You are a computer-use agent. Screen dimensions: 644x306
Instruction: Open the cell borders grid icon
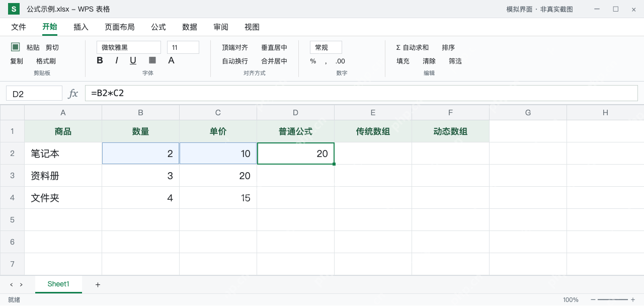pos(152,60)
